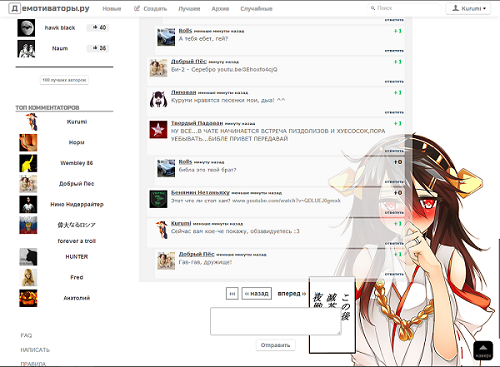This screenshot has height=367, width=500.
Task: Open the FAQ footer link
Action: pos(26,335)
